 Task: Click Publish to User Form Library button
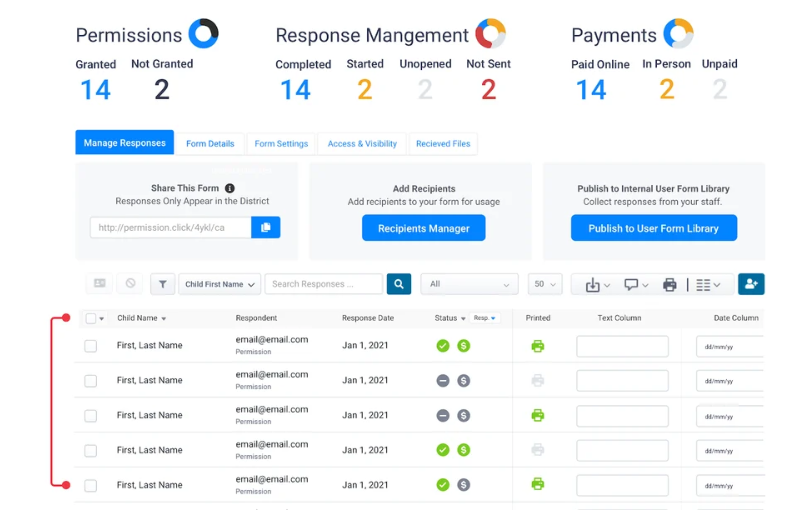coord(653,229)
